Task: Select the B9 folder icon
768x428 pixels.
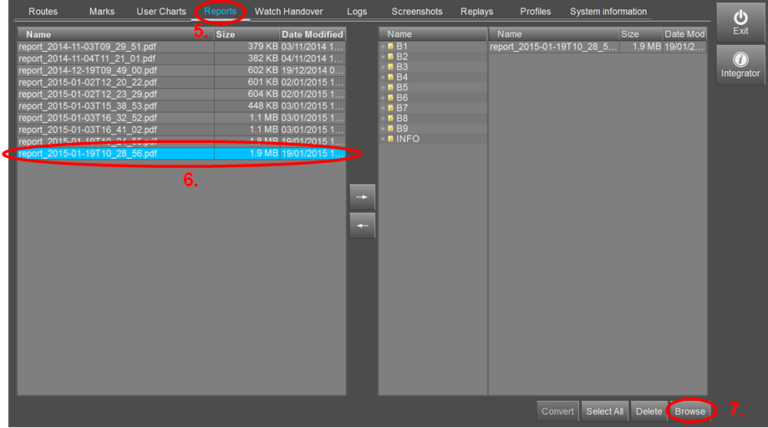Action: (x=390, y=129)
